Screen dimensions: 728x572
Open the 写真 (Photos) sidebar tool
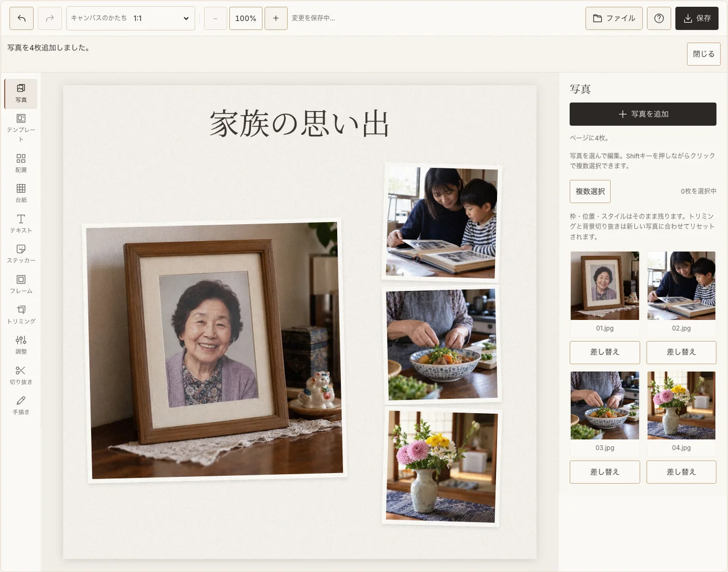pyautogui.click(x=21, y=93)
